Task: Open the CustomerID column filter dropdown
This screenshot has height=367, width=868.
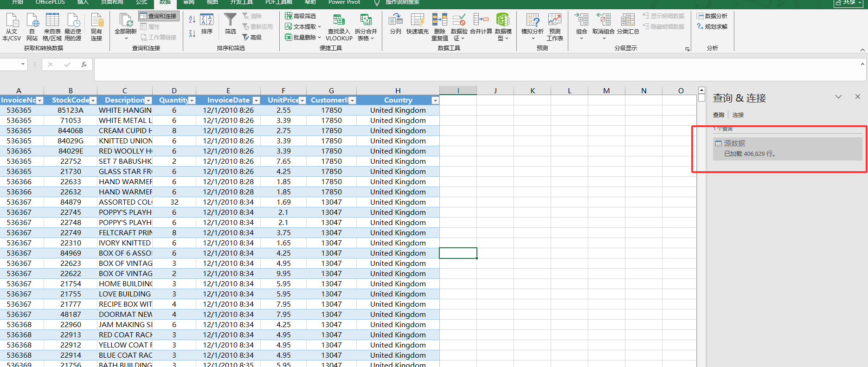Action: point(353,101)
